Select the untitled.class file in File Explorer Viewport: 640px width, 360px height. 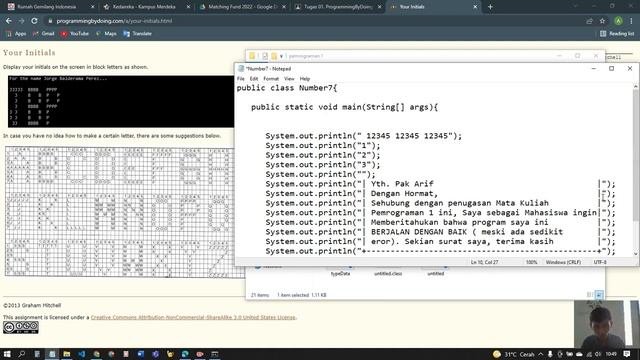pos(388,271)
